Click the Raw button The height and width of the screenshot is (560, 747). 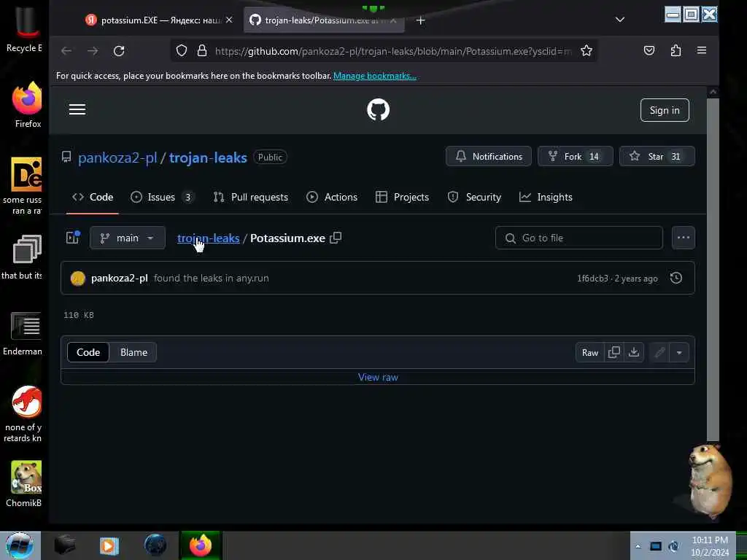click(589, 352)
